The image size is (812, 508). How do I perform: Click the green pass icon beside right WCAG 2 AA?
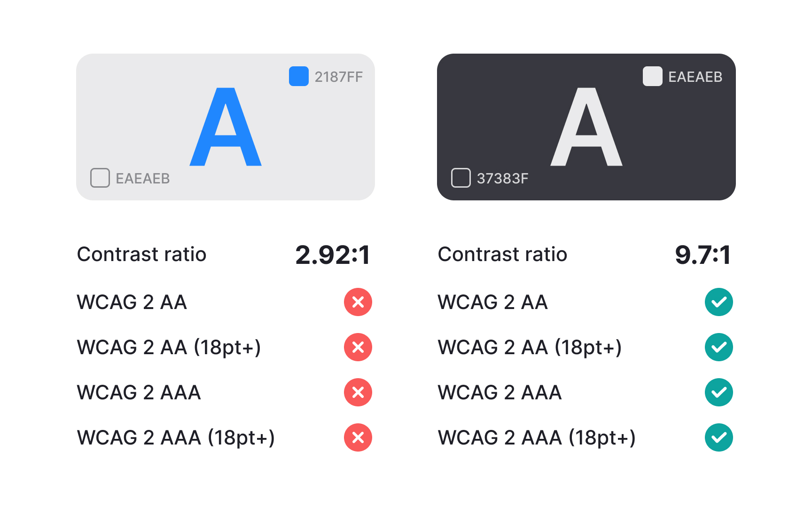pyautogui.click(x=719, y=302)
